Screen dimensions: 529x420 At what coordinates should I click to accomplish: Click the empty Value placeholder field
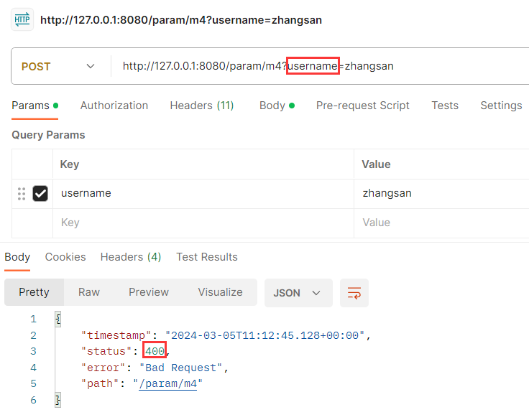coord(441,223)
